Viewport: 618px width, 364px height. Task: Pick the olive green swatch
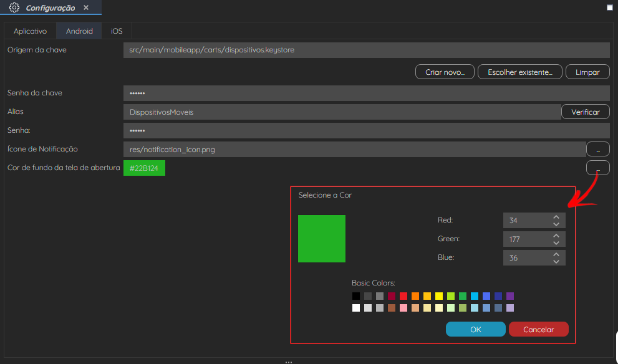[x=463, y=308]
